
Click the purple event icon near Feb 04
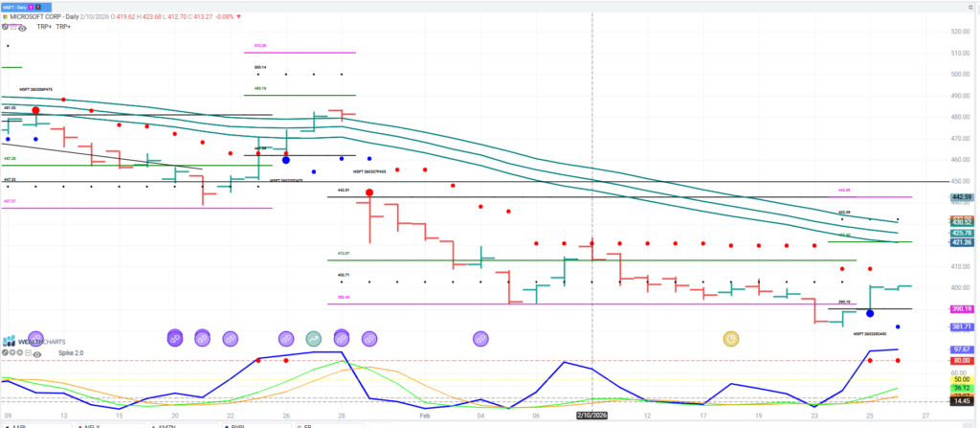481,338
